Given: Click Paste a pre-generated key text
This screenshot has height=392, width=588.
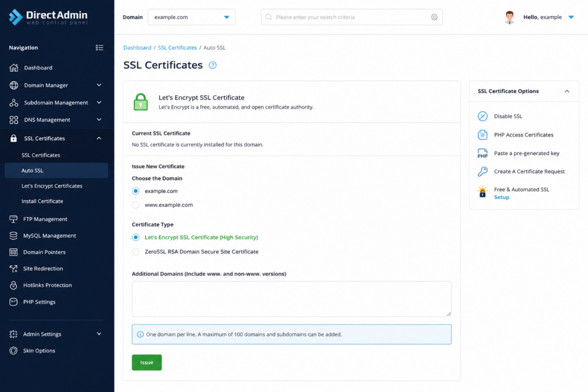Looking at the screenshot, I should click(x=527, y=153).
